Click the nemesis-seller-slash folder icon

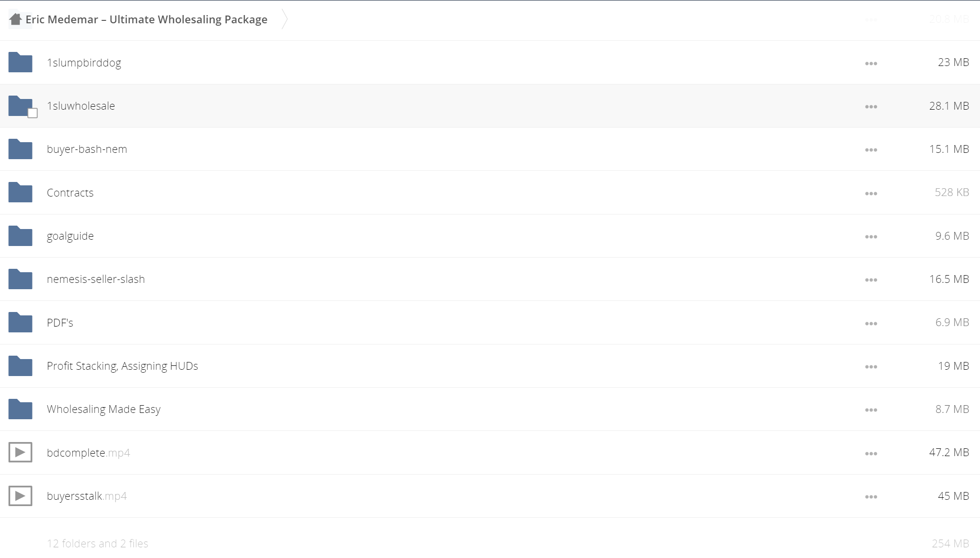point(20,279)
